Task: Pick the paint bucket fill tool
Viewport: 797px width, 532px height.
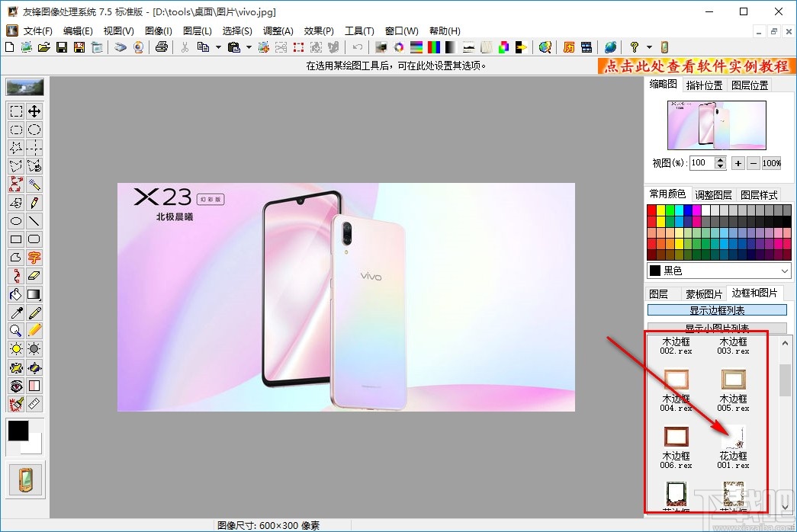Action: 16,294
